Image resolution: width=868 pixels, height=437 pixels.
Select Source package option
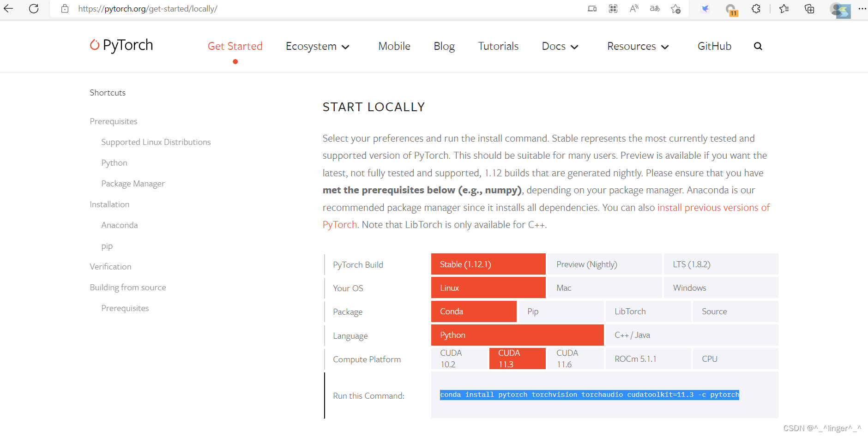(x=735, y=311)
